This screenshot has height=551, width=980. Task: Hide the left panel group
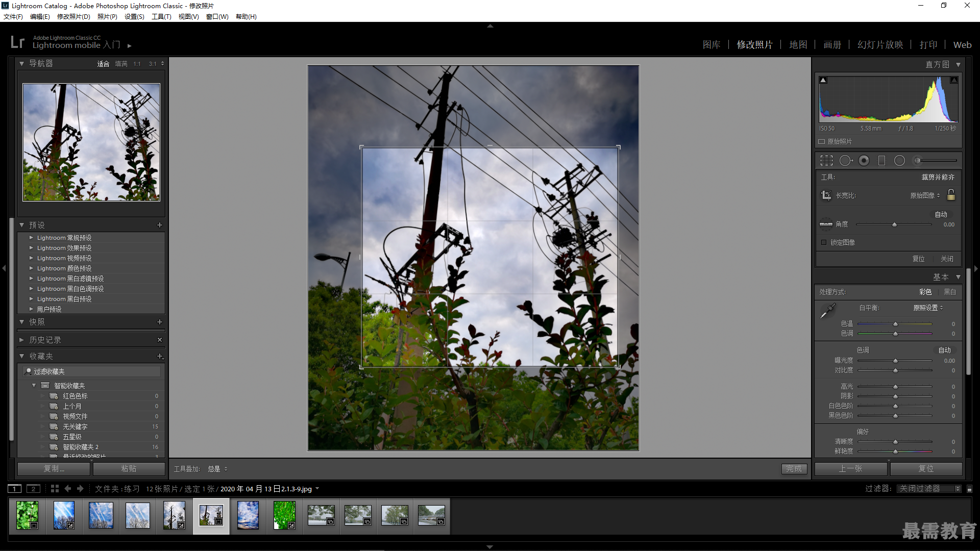tap(4, 268)
